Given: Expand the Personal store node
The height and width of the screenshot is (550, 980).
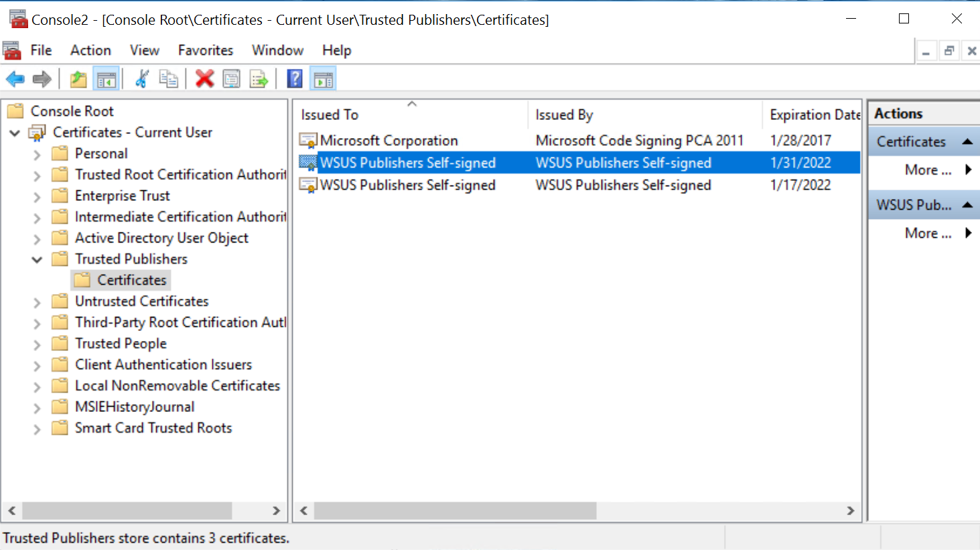Looking at the screenshot, I should click(37, 155).
